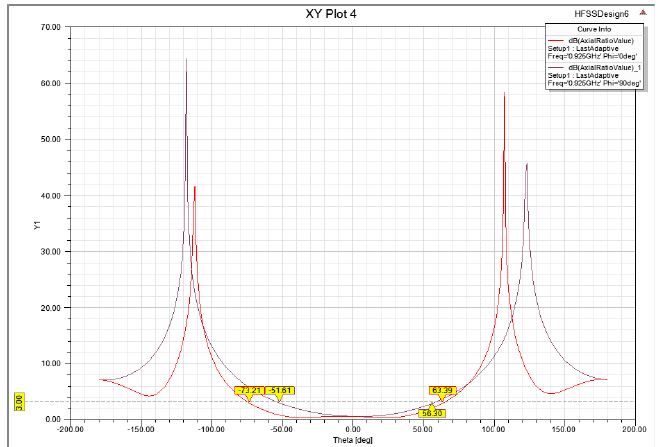Image resolution: width=660 pixels, height=447 pixels.
Task: Click the dark line swatch for AxialRatioValue_1
Action: click(x=556, y=67)
